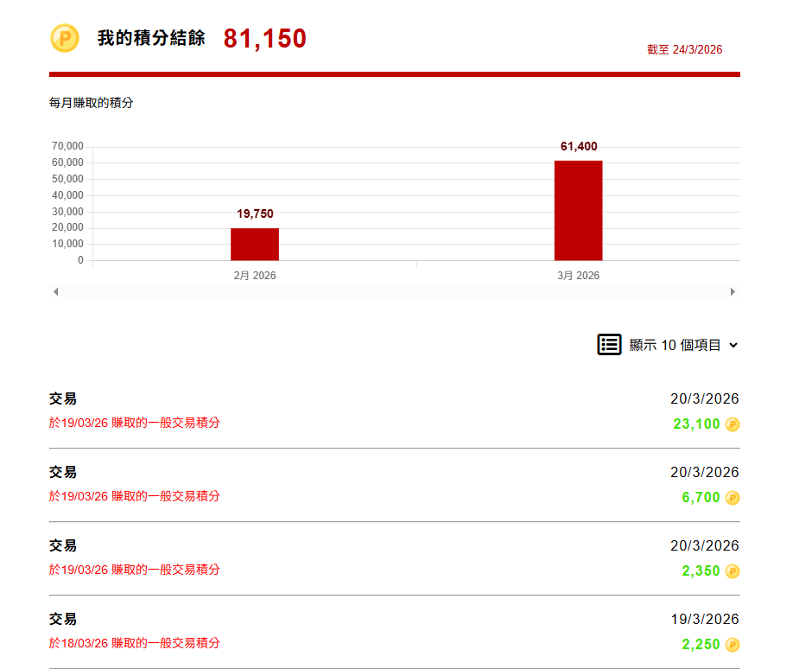Expand the items-per-page chevron arrow
This screenshot has height=669, width=812.
(x=733, y=345)
